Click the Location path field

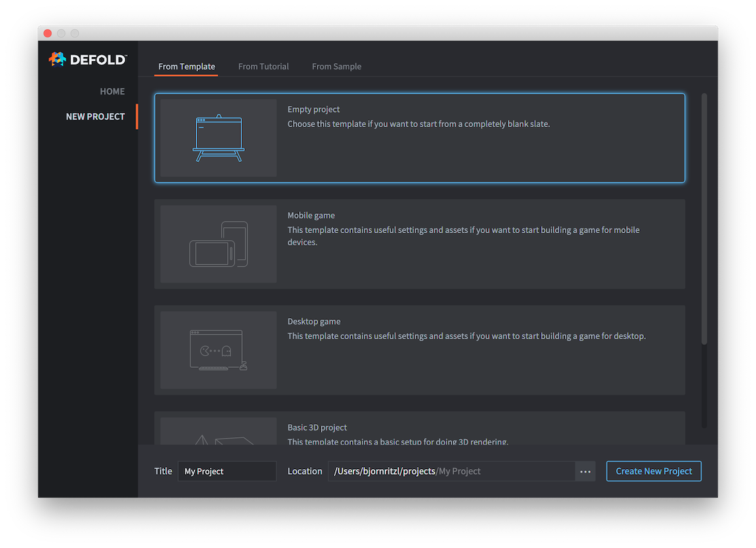451,471
